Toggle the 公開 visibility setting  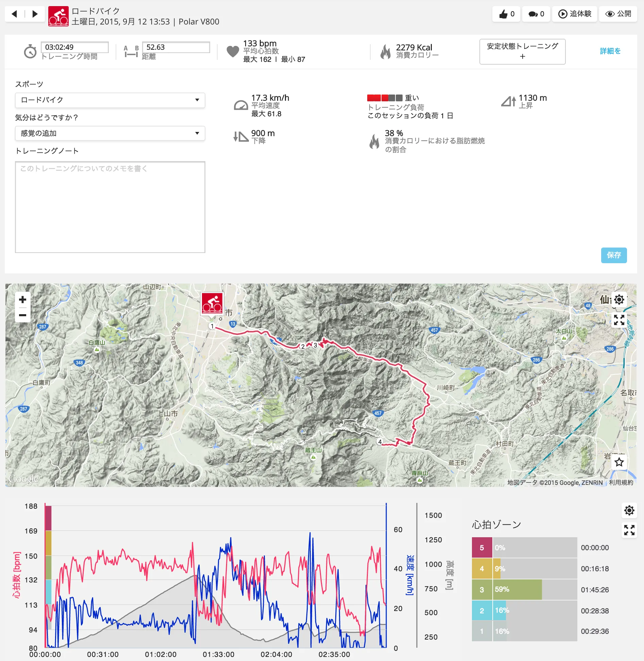point(618,14)
